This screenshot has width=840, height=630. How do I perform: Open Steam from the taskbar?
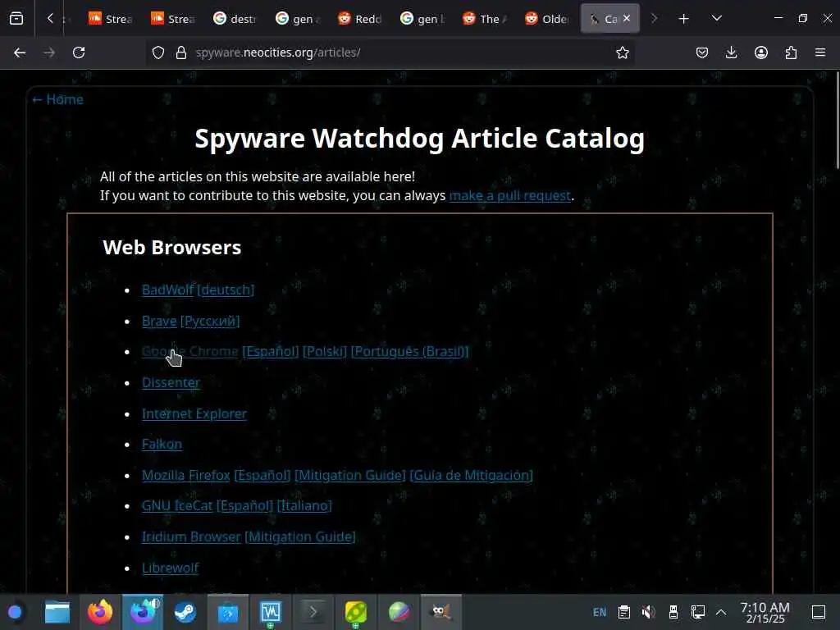(185, 612)
